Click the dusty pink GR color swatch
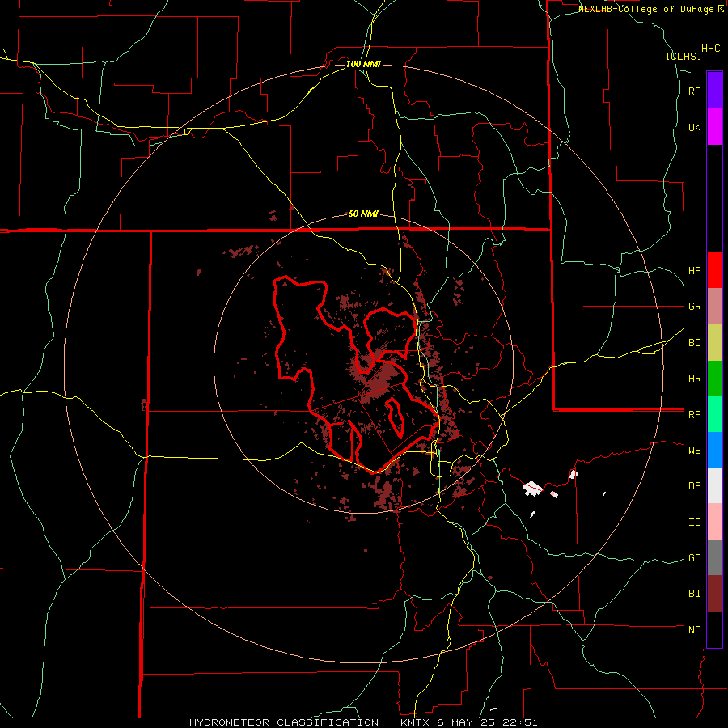 click(x=714, y=307)
